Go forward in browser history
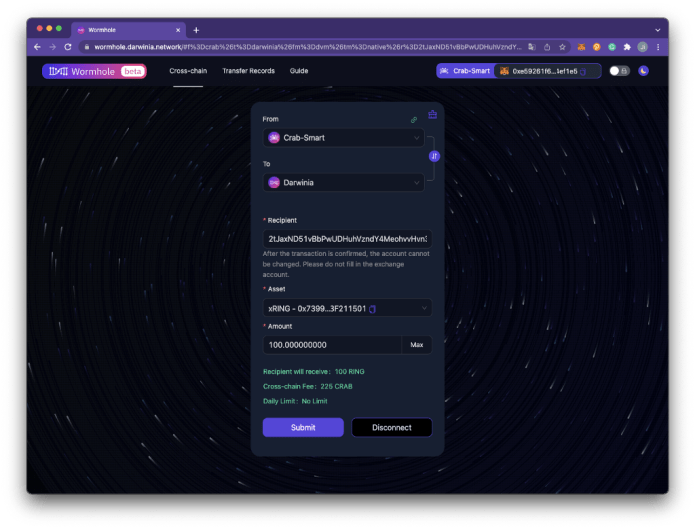The height and width of the screenshot is (529, 695). pyautogui.click(x=53, y=47)
